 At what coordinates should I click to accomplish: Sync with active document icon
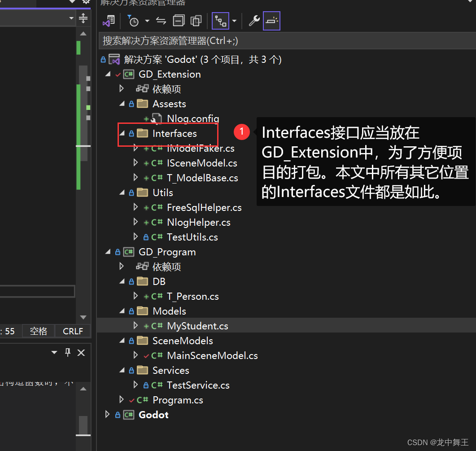(x=161, y=21)
